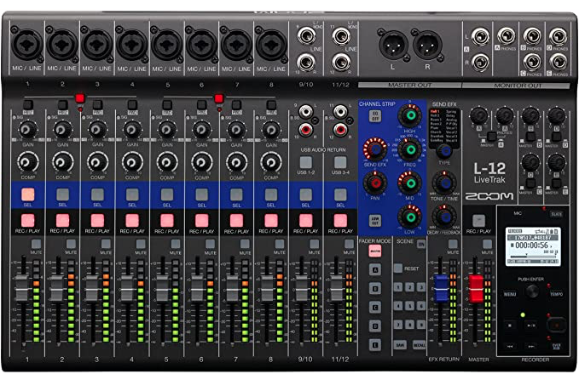The height and width of the screenshot is (385, 586).
Task: Click the SEND EFX TYPE selector knob
Action: tap(444, 151)
